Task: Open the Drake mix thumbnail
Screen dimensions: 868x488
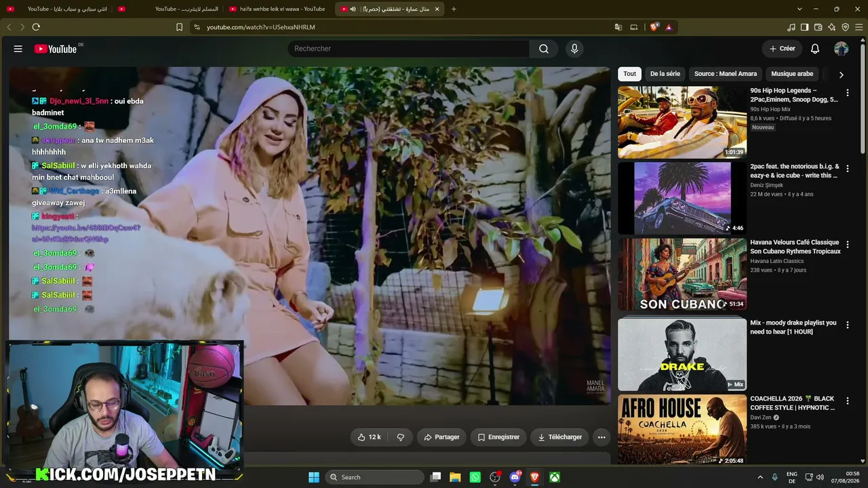Action: point(682,354)
